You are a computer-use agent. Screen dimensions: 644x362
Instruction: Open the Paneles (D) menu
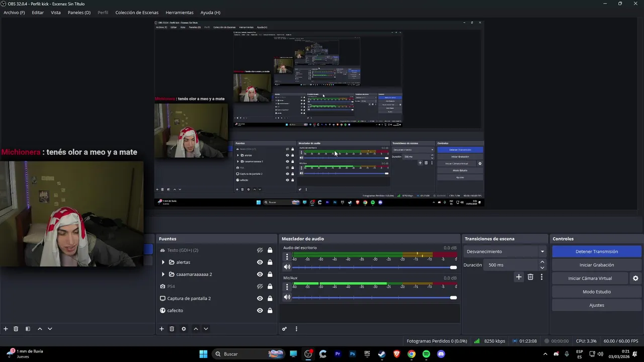click(x=79, y=13)
